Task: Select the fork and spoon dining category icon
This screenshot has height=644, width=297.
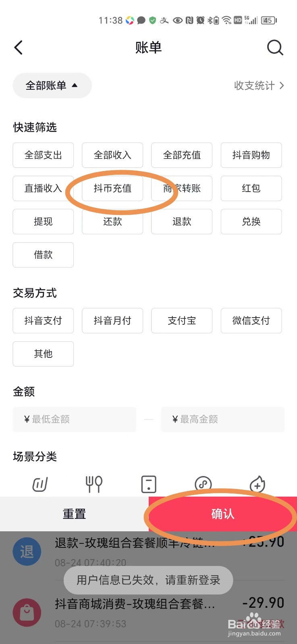Action: pyautogui.click(x=94, y=484)
